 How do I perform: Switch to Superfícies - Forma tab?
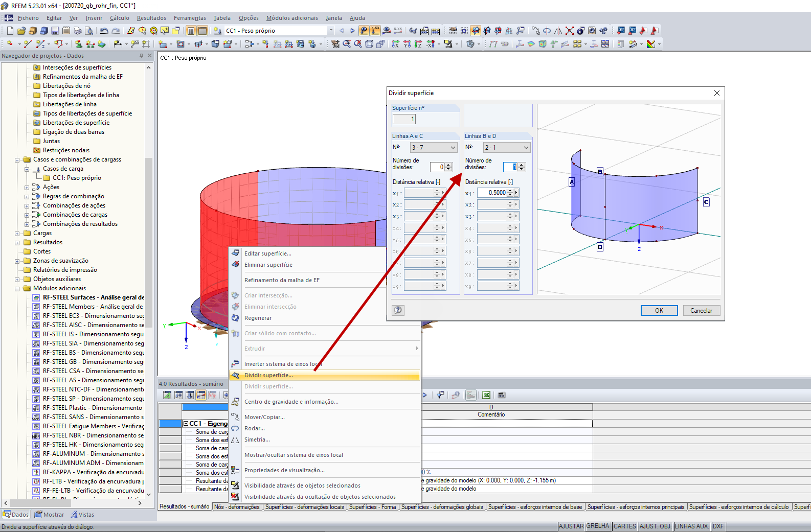tap(372, 507)
